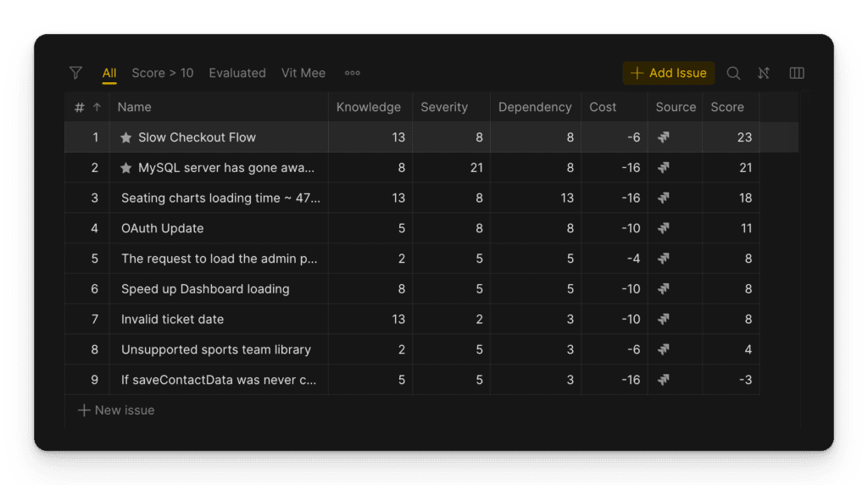Click source icon for Seating charts row
This screenshot has height=485, width=868.
pyautogui.click(x=664, y=198)
